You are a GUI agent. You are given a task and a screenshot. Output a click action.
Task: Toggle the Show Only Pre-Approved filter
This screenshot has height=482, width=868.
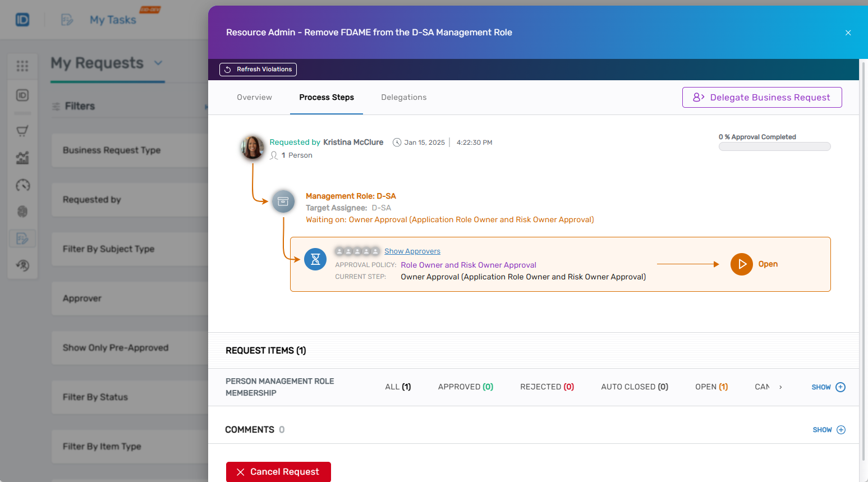116,348
